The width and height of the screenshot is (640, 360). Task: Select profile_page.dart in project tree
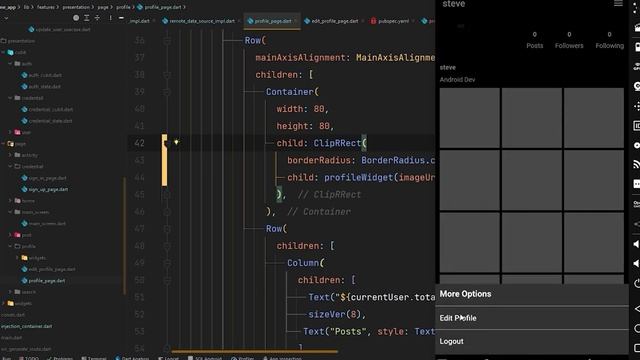coord(43,281)
